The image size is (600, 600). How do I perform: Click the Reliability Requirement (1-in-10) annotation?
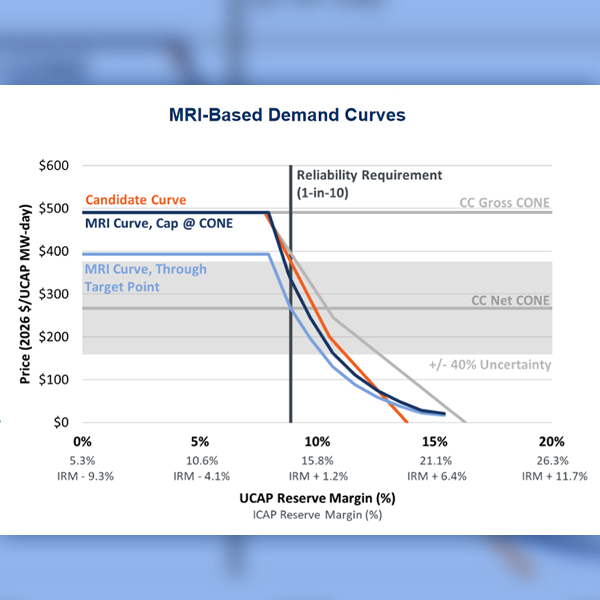point(368,182)
